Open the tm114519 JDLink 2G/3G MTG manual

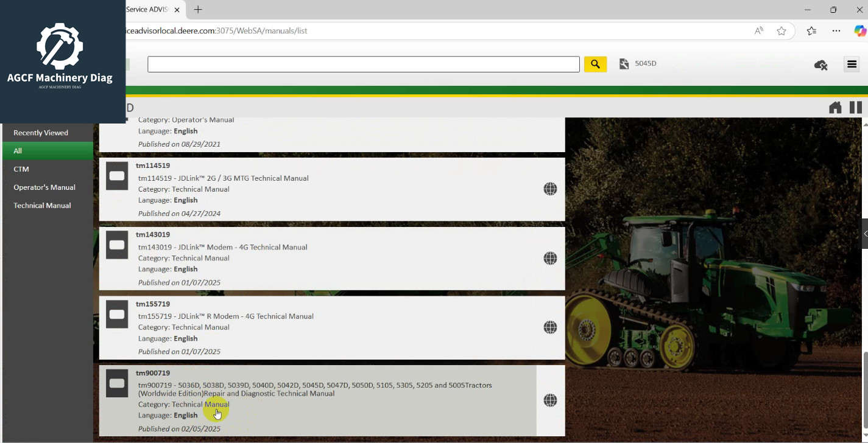[332, 189]
